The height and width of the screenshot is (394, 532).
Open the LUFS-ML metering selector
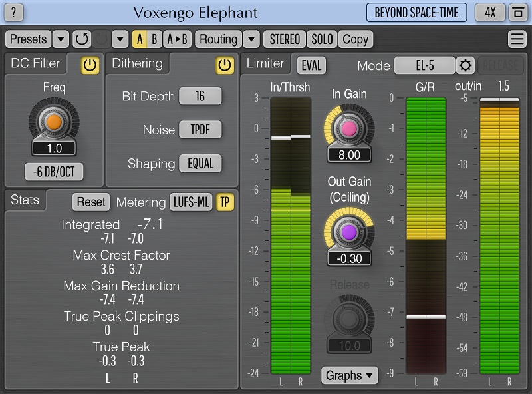[x=191, y=202]
